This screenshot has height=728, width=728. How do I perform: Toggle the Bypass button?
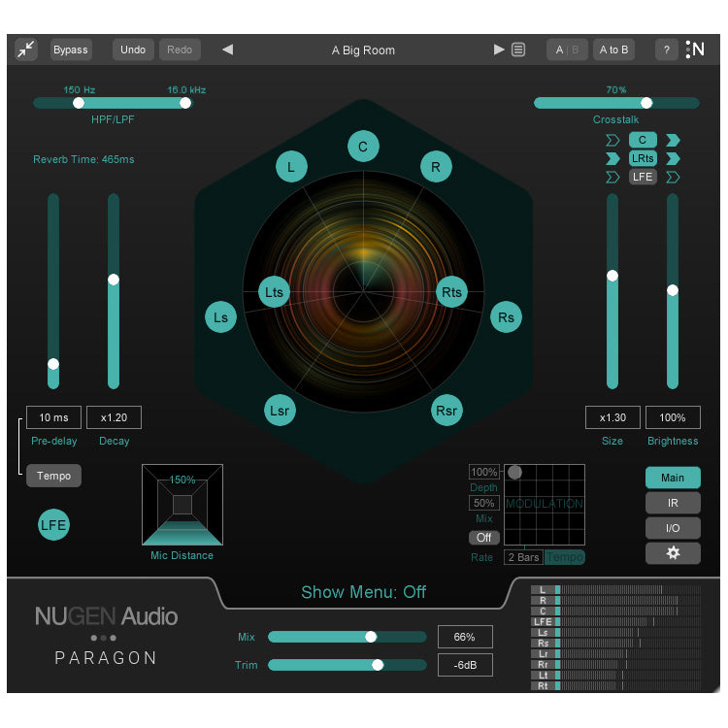[x=71, y=50]
